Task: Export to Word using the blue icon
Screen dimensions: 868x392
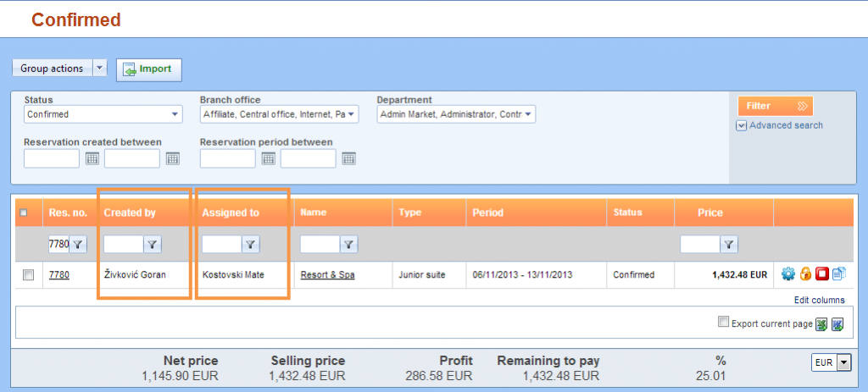Action: click(x=837, y=323)
